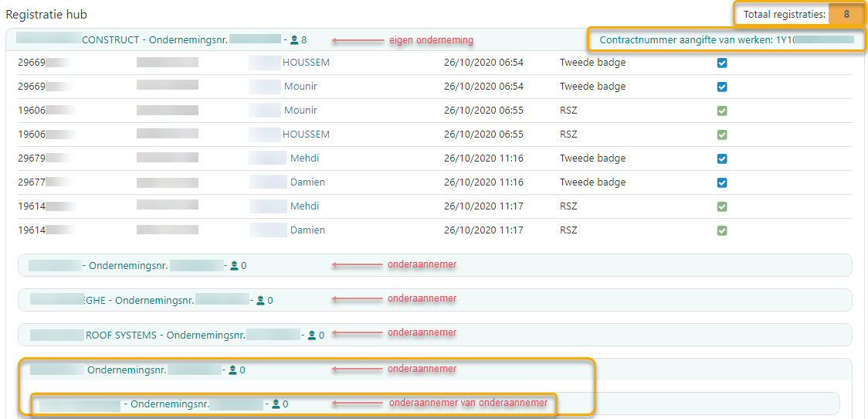Click the green check icon for Mounir's RSZ entry
This screenshot has width=868, height=419.
coord(722,111)
